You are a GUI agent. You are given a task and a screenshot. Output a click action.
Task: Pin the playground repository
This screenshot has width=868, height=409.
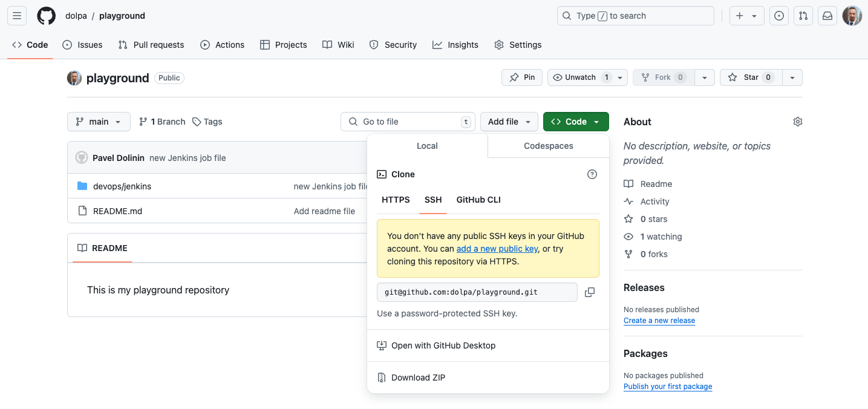[522, 77]
